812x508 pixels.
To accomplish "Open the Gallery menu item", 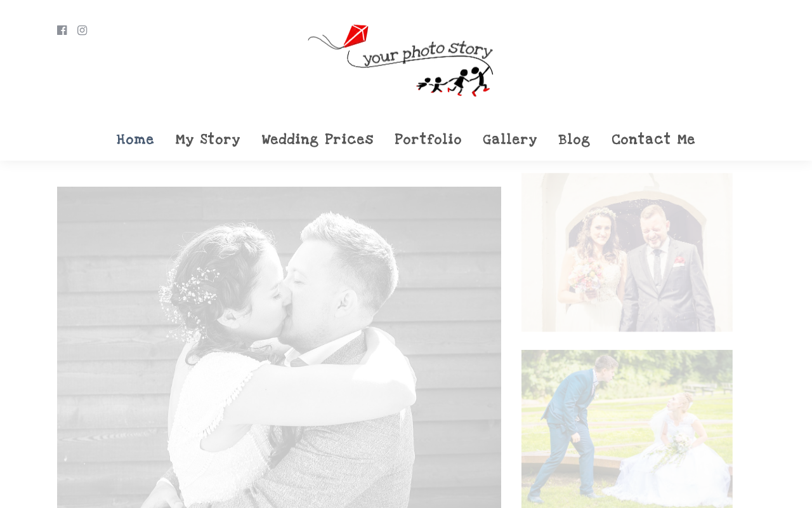I will coord(510,140).
